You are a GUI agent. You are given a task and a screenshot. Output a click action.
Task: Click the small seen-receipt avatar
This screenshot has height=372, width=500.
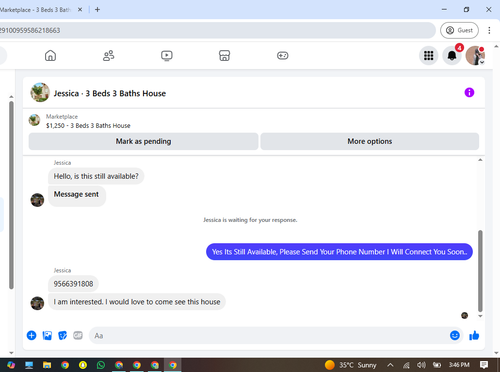(x=464, y=315)
